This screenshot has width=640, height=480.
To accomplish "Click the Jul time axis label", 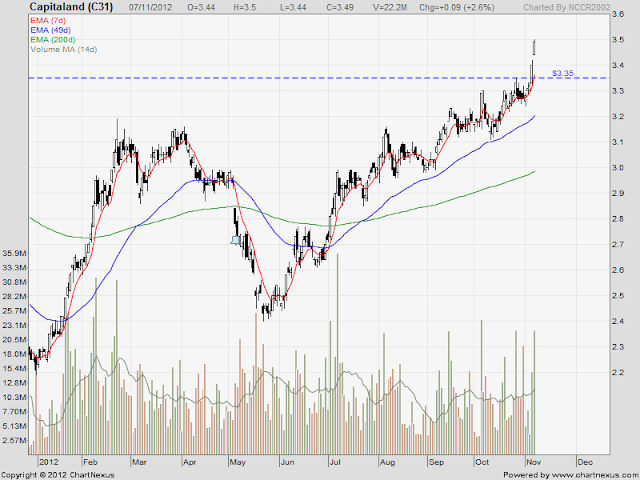I will pos(335,462).
